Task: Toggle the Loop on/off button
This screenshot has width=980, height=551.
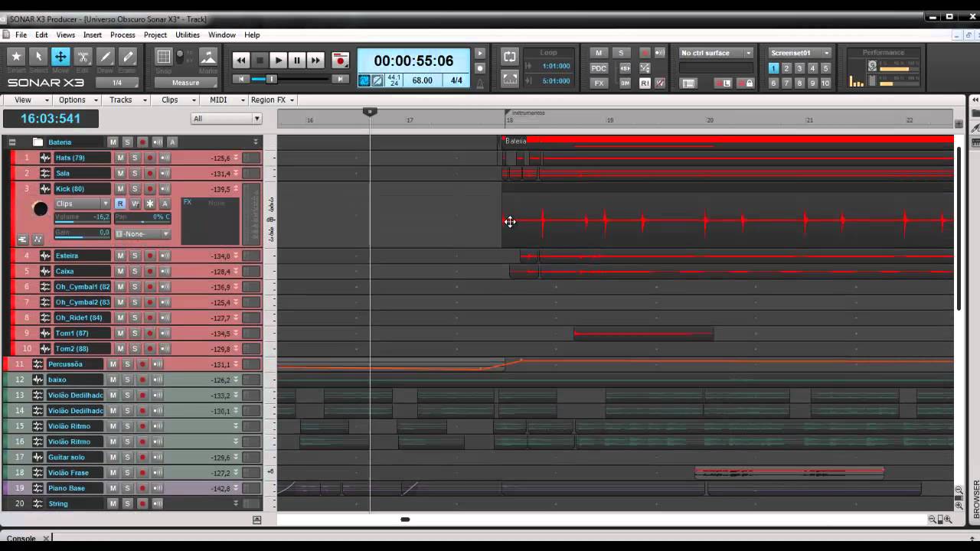Action: tap(510, 57)
